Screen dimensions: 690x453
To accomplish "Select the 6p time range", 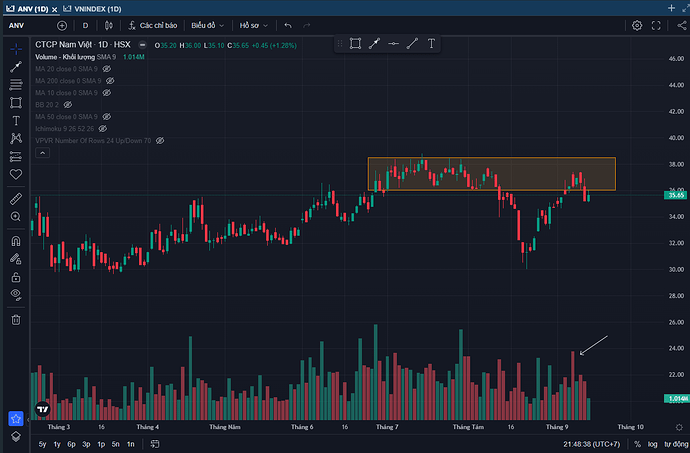I will (71, 443).
